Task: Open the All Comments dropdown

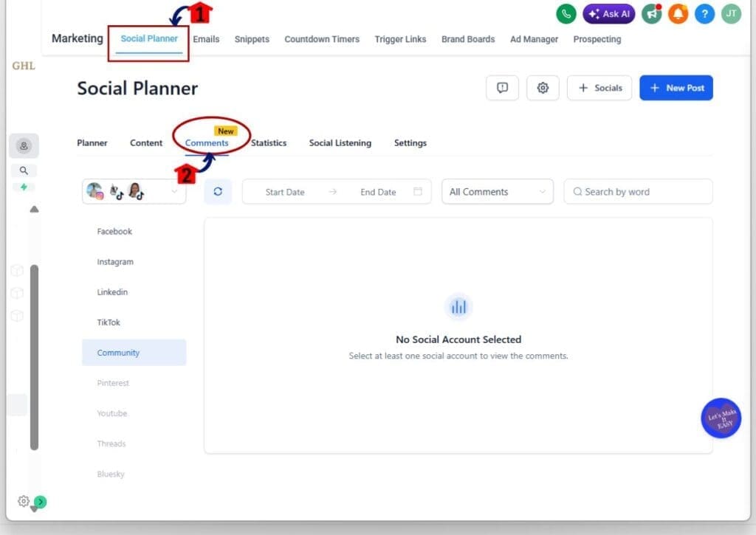Action: (x=497, y=191)
